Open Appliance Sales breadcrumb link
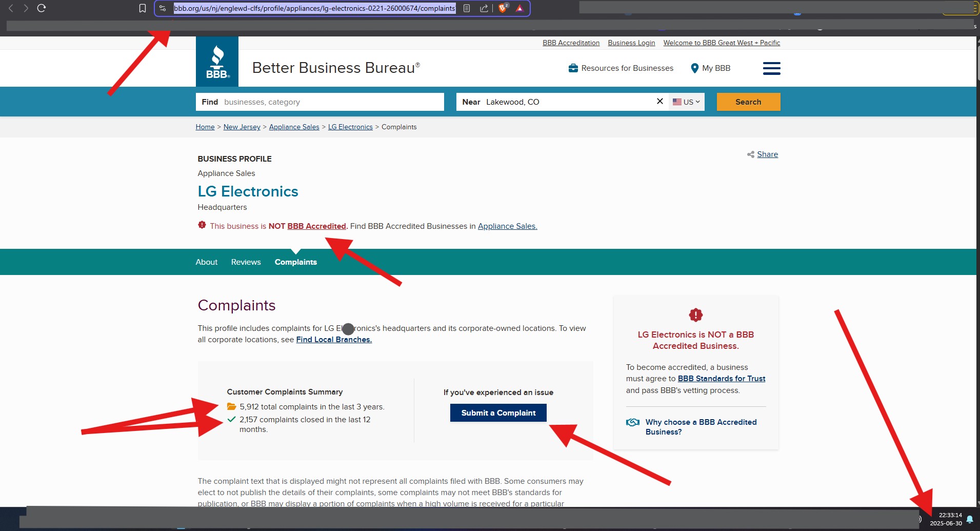Screen dimensions: 980x531 294,127
